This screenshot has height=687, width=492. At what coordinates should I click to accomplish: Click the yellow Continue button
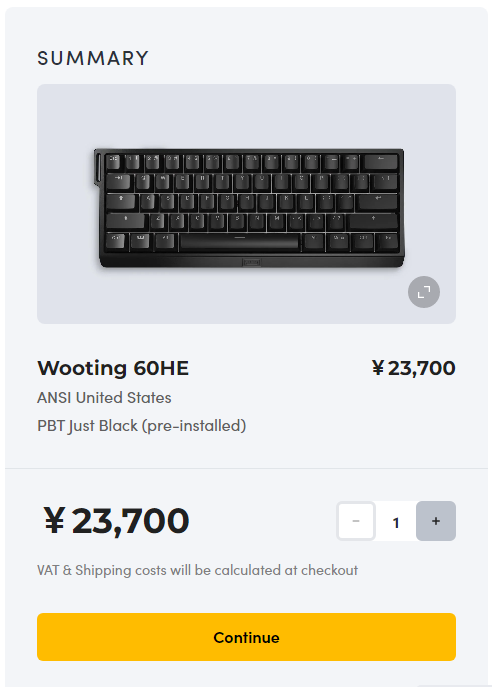pyautogui.click(x=246, y=637)
